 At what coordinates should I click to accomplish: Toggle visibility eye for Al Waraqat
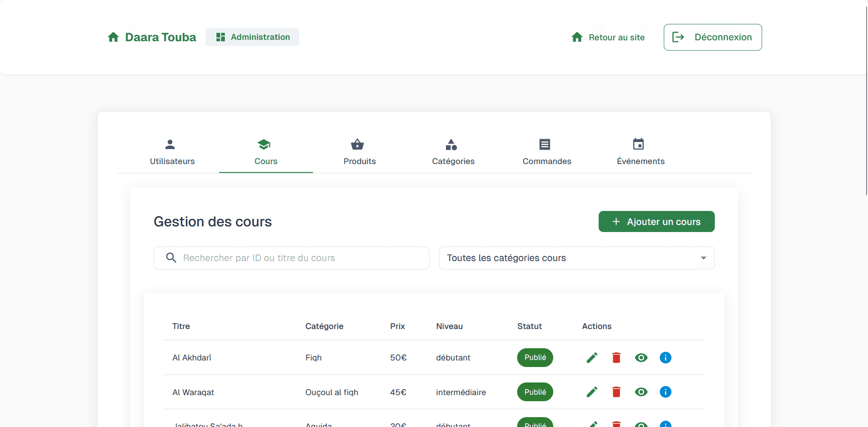[641, 392]
